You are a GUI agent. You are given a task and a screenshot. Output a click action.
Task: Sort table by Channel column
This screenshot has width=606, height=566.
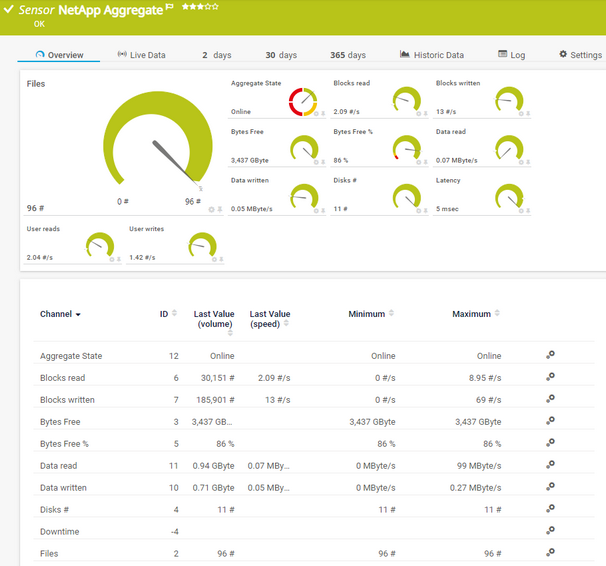60,314
